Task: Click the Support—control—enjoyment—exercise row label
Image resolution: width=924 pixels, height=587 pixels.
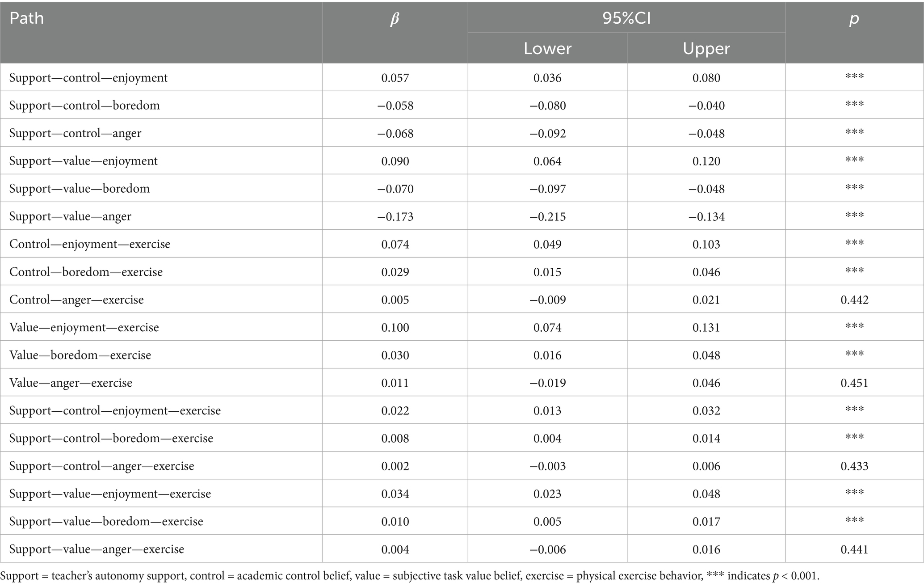Action: click(x=115, y=410)
